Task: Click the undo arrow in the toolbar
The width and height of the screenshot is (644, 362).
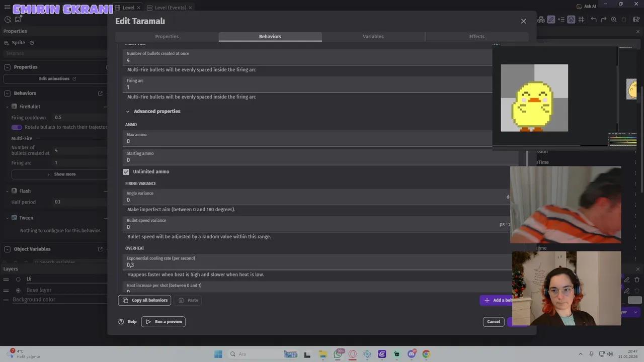Action: [x=594, y=20]
